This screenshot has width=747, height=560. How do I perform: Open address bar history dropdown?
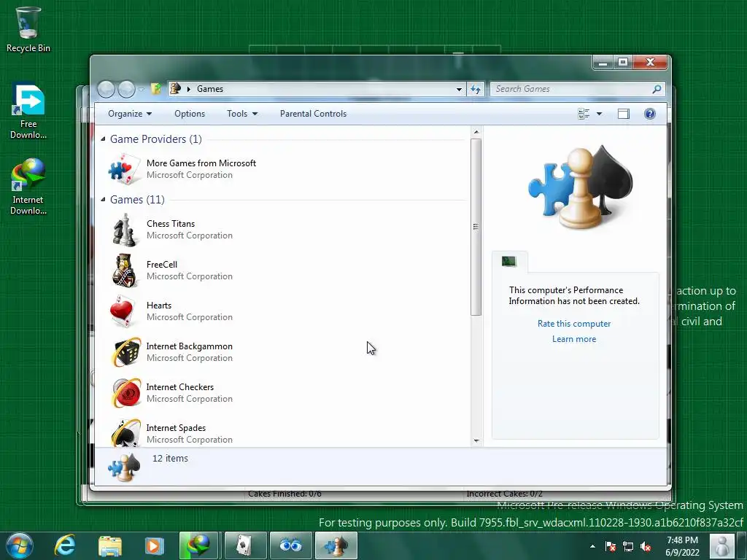point(459,89)
